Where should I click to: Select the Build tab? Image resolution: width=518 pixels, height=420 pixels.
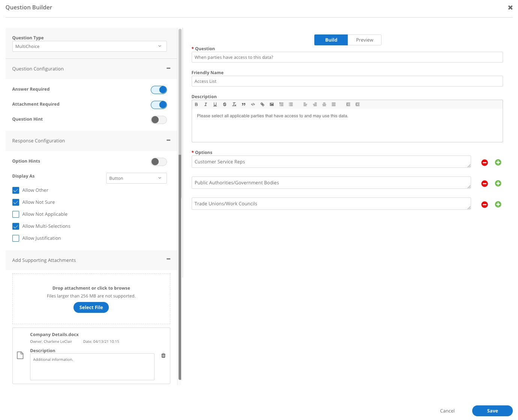pos(331,40)
